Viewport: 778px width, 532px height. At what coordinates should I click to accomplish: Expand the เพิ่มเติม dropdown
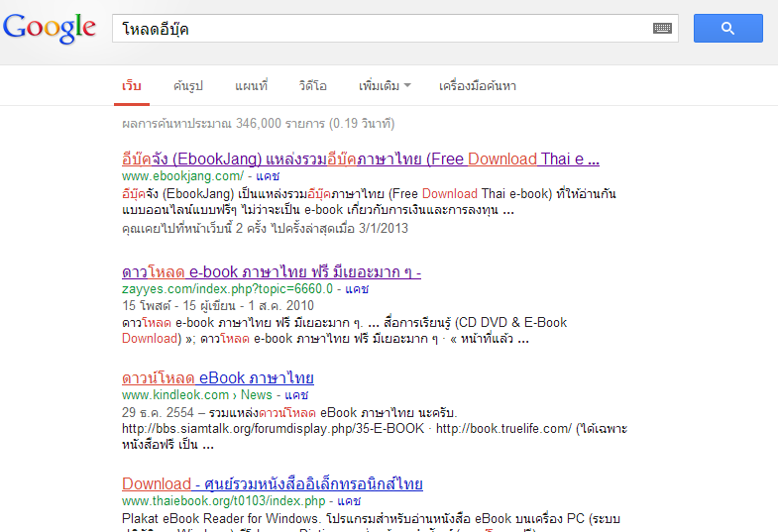(x=385, y=86)
